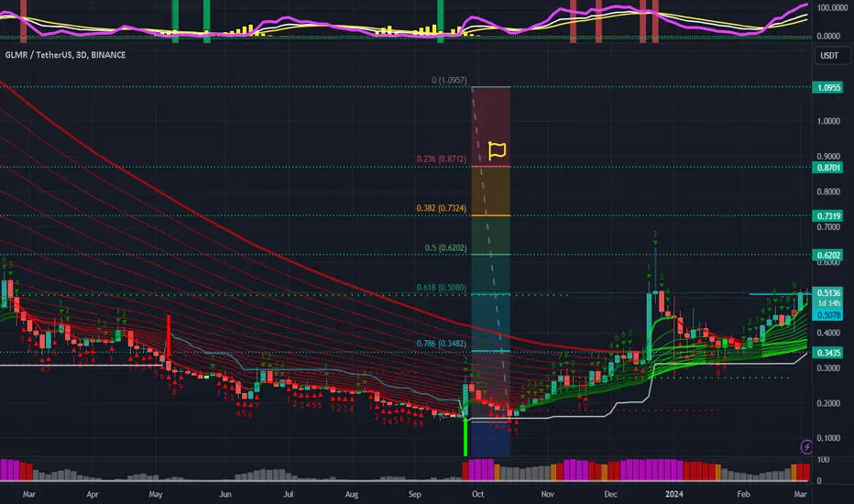The image size is (854, 504).
Task: Click the Feb label on time axis
Action: (x=743, y=494)
